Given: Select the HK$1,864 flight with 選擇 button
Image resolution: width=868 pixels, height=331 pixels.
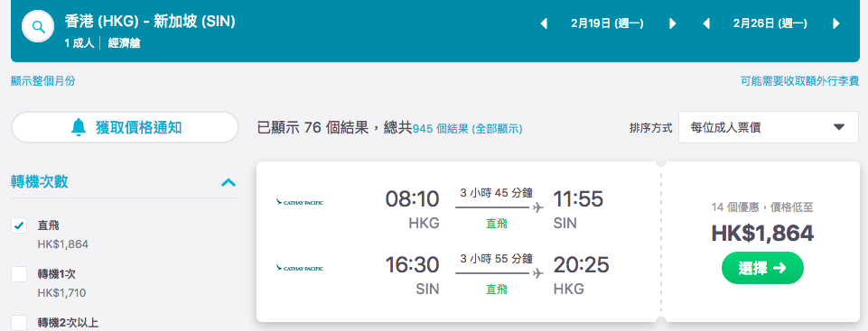Looking at the screenshot, I should (x=762, y=268).
